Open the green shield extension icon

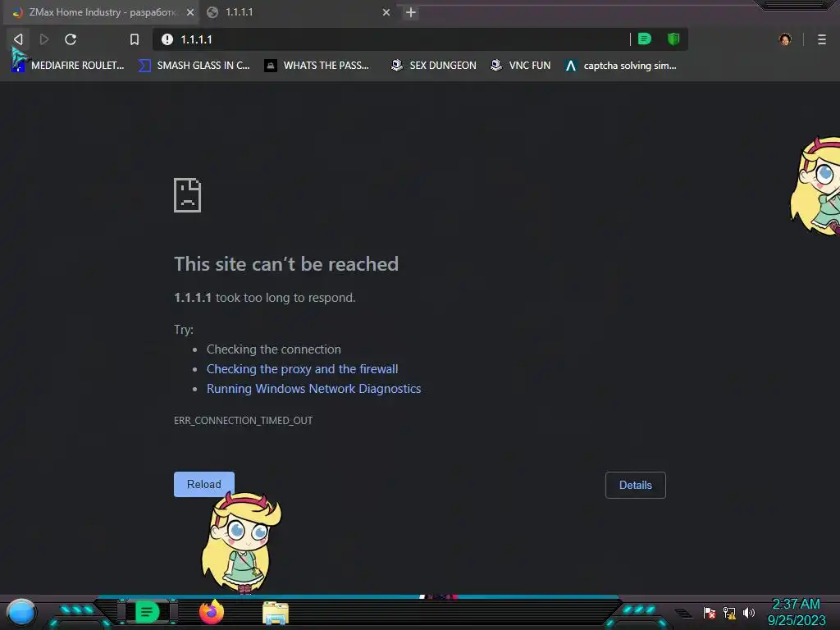[x=673, y=39]
